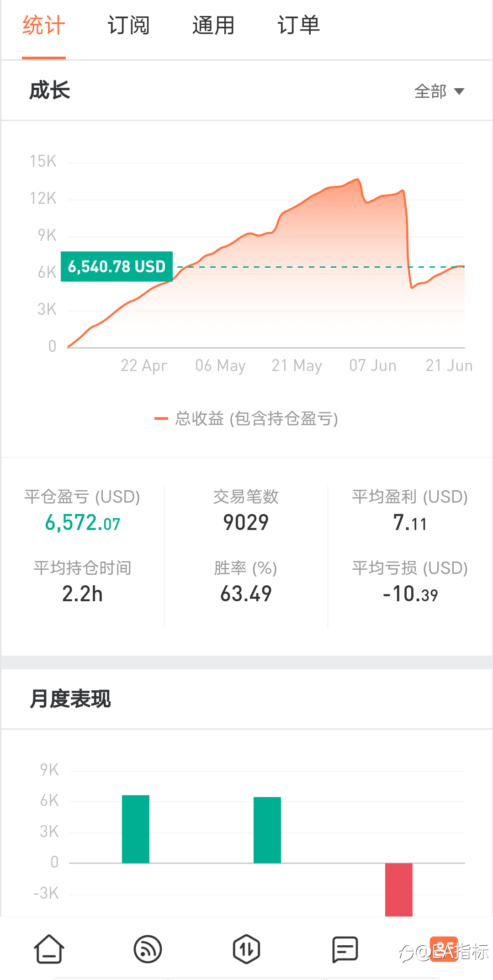
Task: Tap the 胜率 value 63.49
Action: coord(246,594)
